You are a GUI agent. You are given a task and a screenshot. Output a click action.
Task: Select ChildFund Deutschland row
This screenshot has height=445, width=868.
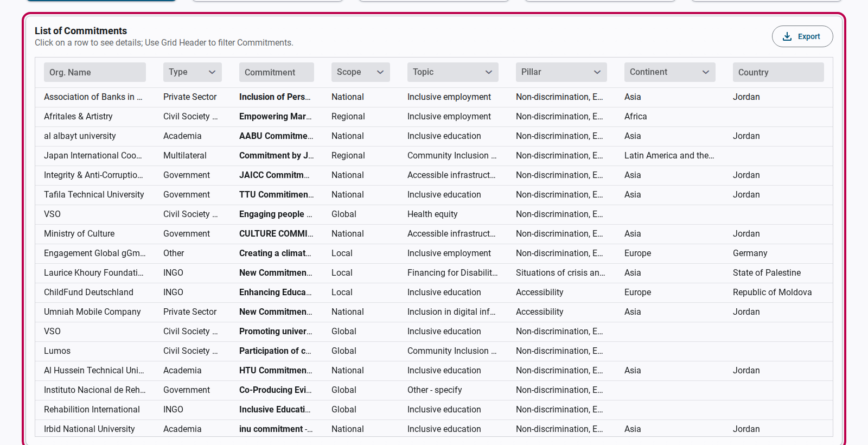(x=434, y=293)
